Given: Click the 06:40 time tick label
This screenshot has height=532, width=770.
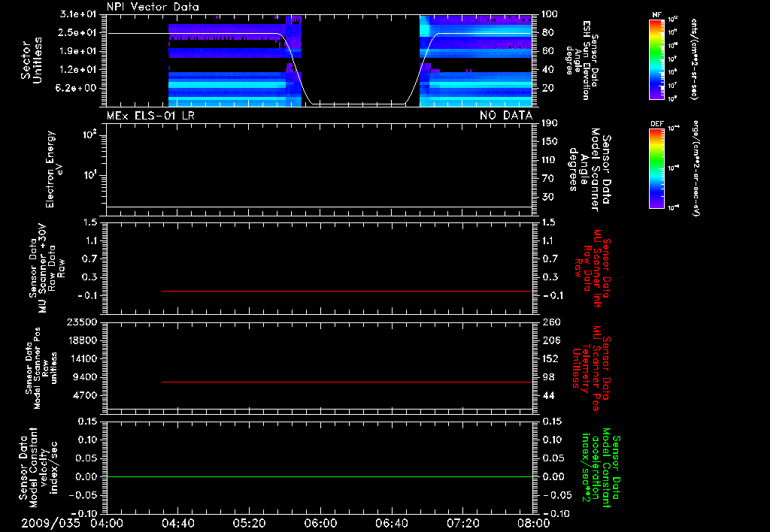Looking at the screenshot, I should pos(391,523).
